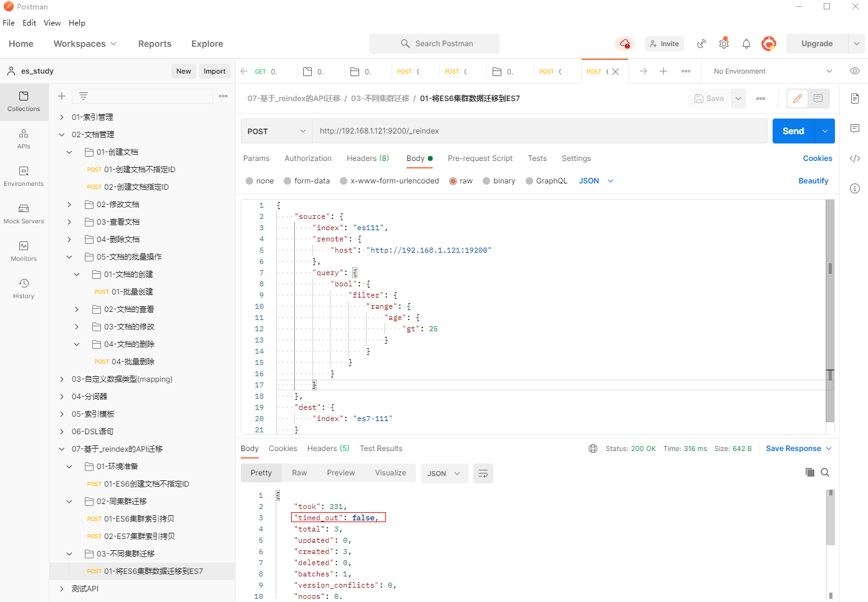Viewport: 868px width, 602px height.
Task: Click the Send button
Action: (793, 131)
